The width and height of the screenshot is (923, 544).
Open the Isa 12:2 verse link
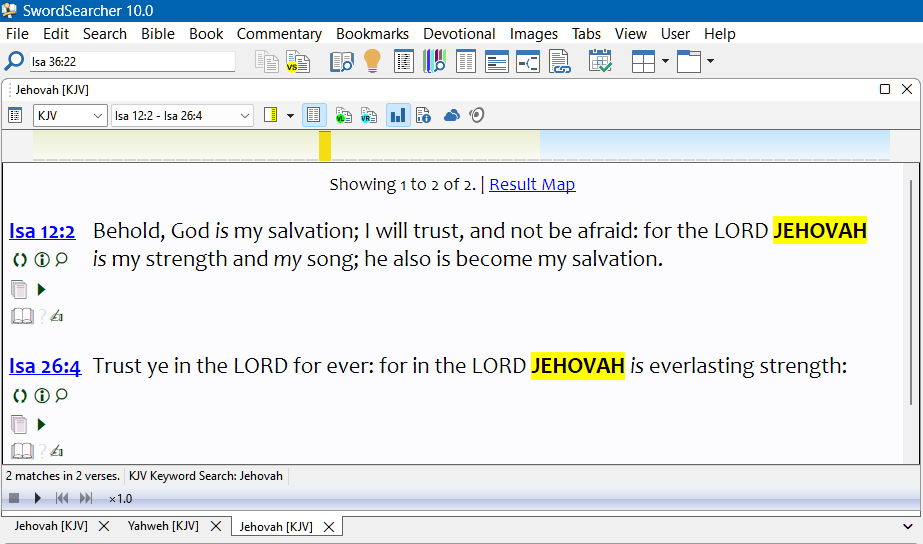pos(42,231)
